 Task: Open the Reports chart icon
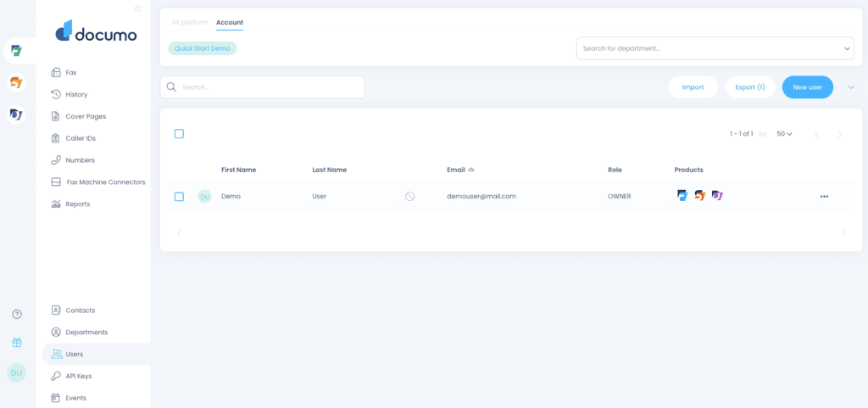click(x=55, y=204)
